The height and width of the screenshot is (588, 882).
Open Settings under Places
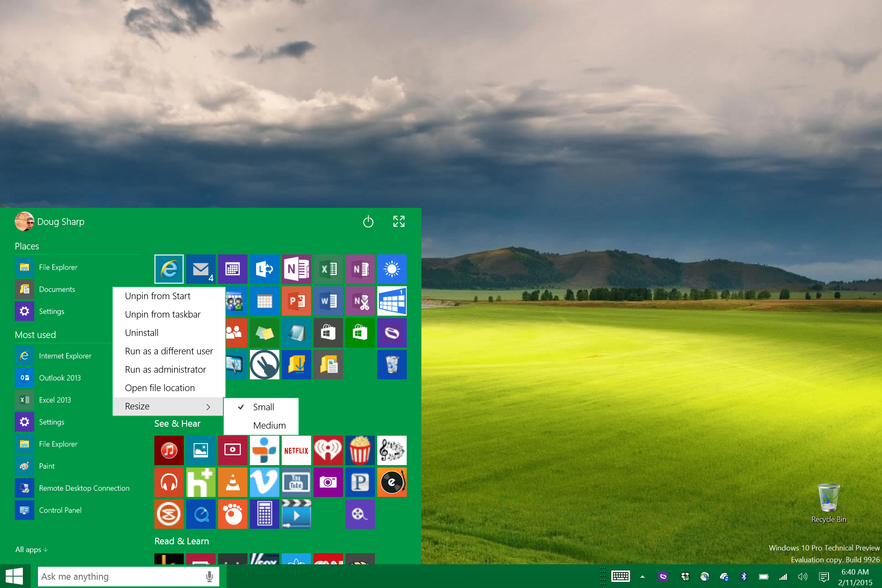click(x=63, y=311)
